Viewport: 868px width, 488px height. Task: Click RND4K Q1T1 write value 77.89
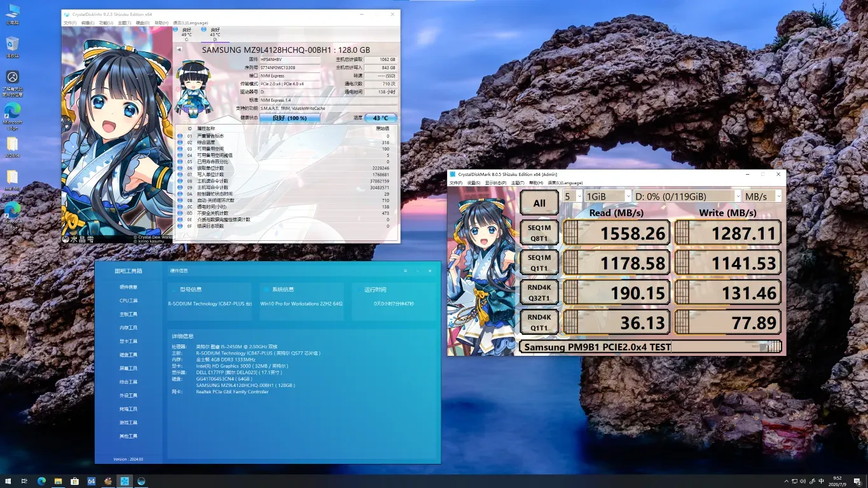point(728,322)
